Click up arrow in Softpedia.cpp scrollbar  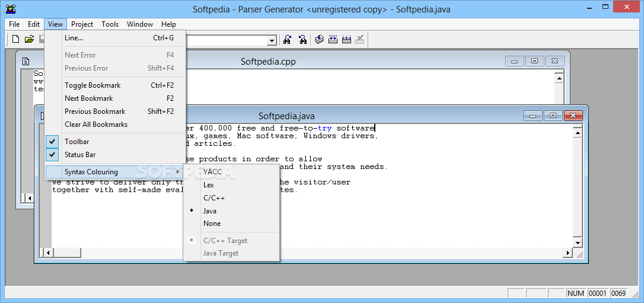point(559,78)
